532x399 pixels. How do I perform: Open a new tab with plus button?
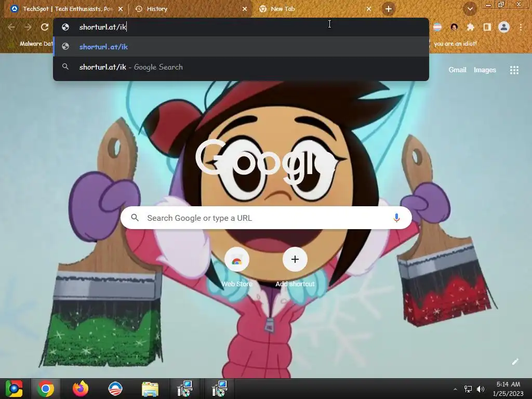point(389,9)
